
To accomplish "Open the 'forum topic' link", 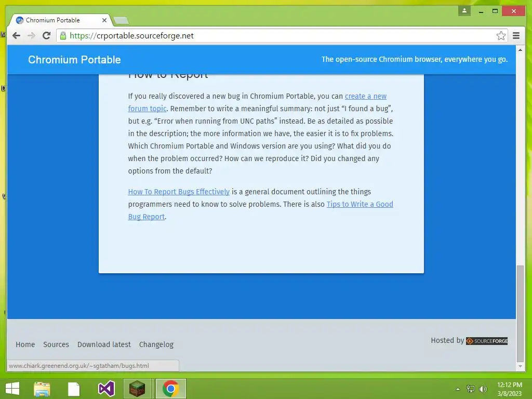I will pos(147,109).
